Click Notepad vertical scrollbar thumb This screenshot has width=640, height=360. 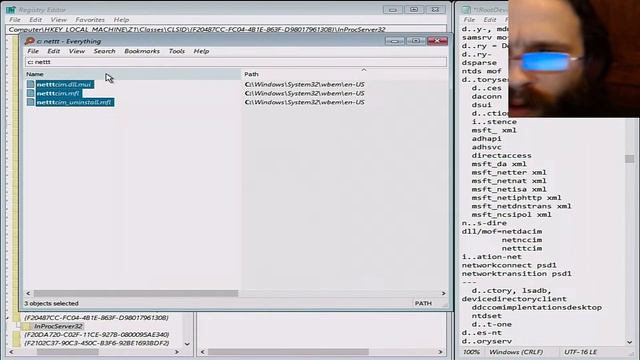[x=629, y=159]
